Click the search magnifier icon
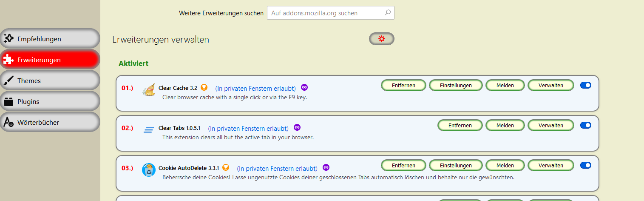 (x=388, y=13)
